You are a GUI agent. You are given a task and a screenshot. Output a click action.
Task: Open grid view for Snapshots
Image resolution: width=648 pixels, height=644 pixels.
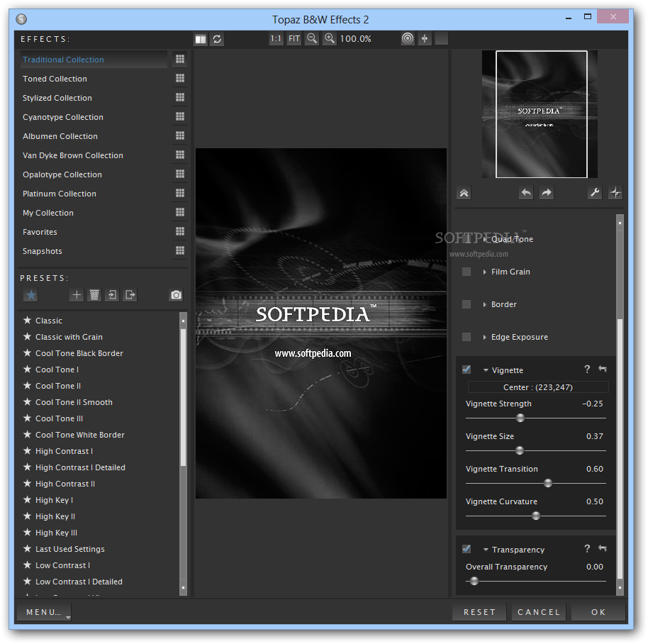point(180,250)
